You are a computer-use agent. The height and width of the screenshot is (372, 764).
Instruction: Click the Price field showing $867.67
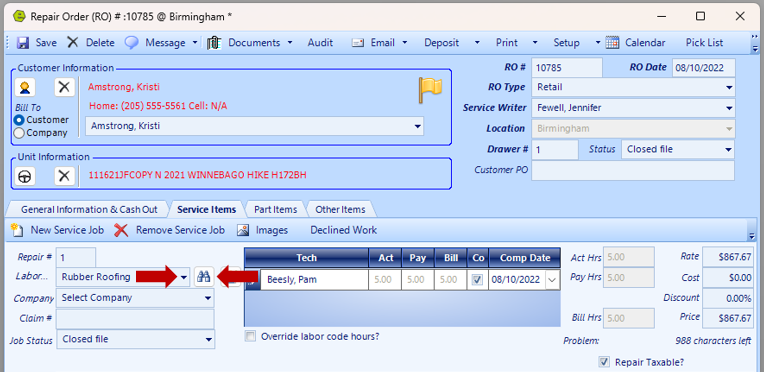[x=727, y=318]
